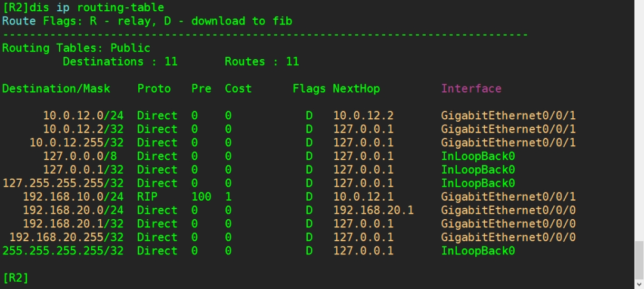Click the scrollbar thumb on the right edge
The height and width of the screenshot is (289, 644).
tap(639, 260)
